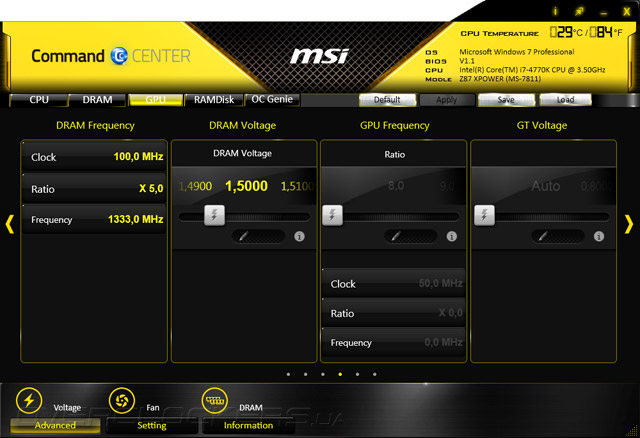Click the fifth page indicator dot
This screenshot has width=640, height=438.
tap(358, 374)
